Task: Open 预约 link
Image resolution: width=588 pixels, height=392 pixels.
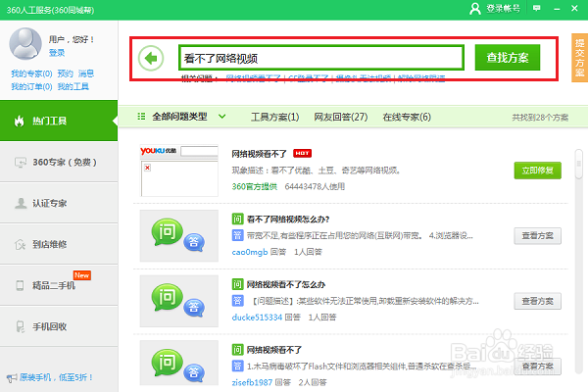Action: pyautogui.click(x=66, y=73)
